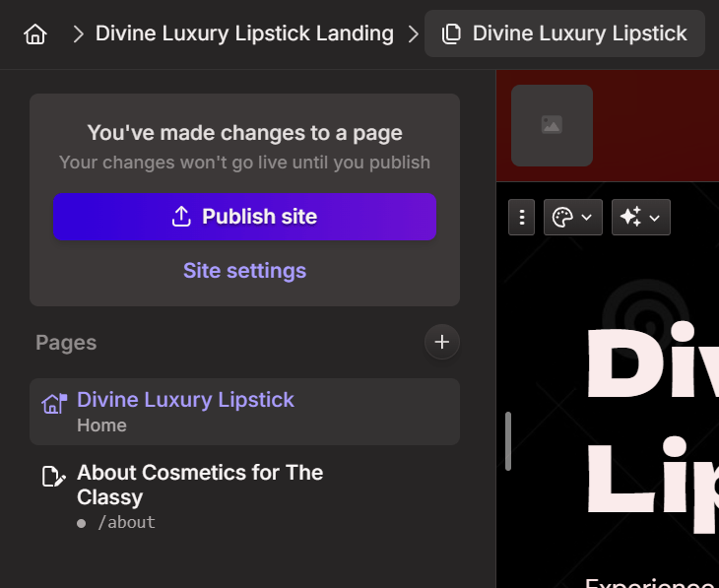The width and height of the screenshot is (719, 588).
Task: Expand the color palette theme dropdown
Action: [572, 217]
